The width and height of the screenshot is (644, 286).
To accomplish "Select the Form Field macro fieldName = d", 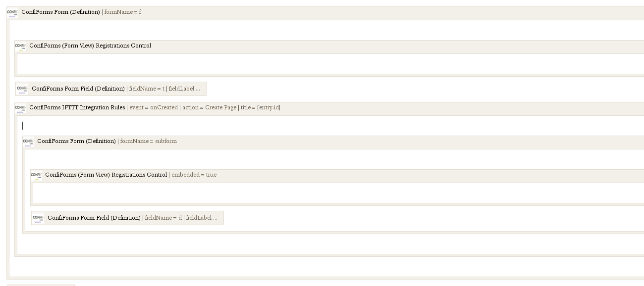I will (x=128, y=218).
